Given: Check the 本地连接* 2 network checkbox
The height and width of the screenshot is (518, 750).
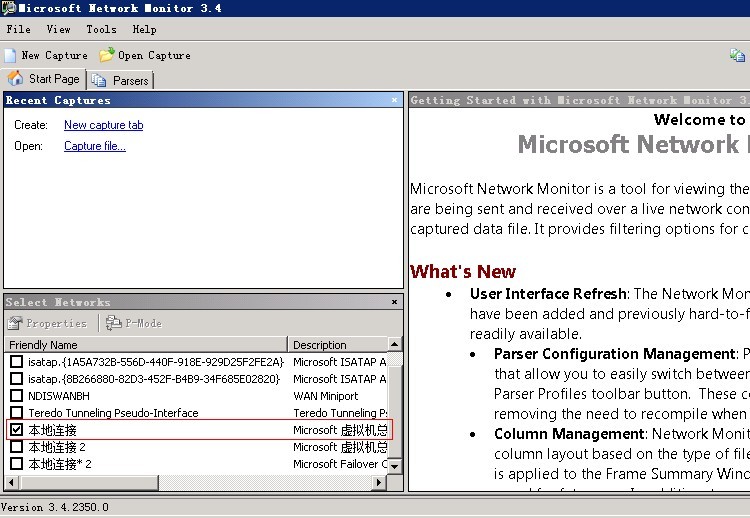Looking at the screenshot, I should [x=16, y=463].
